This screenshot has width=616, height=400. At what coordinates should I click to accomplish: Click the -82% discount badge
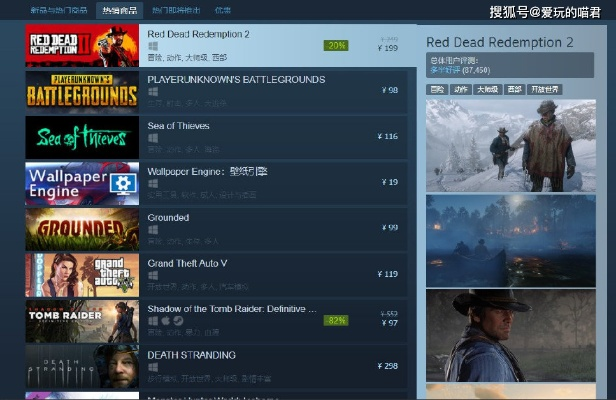point(336,321)
